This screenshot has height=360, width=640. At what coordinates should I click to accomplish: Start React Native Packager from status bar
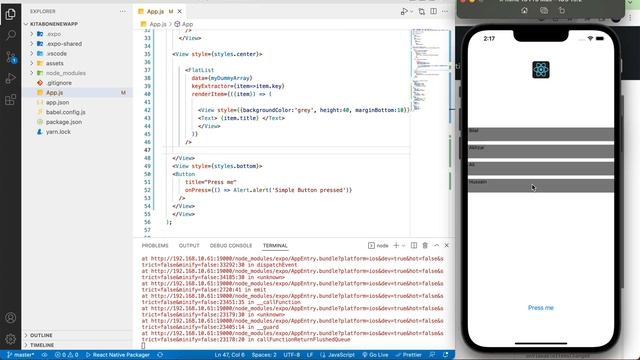pos(118,355)
